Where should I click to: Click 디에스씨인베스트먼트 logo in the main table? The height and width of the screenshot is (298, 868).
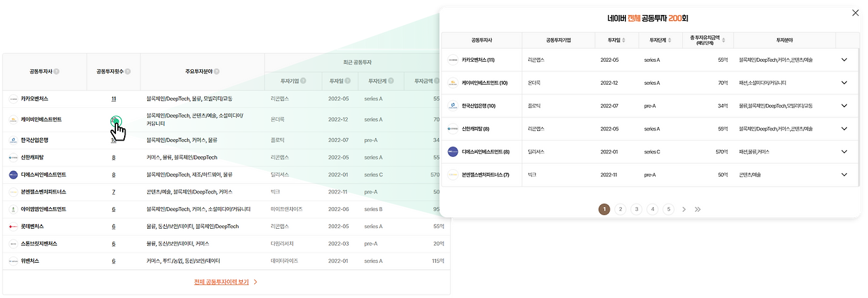click(x=13, y=174)
